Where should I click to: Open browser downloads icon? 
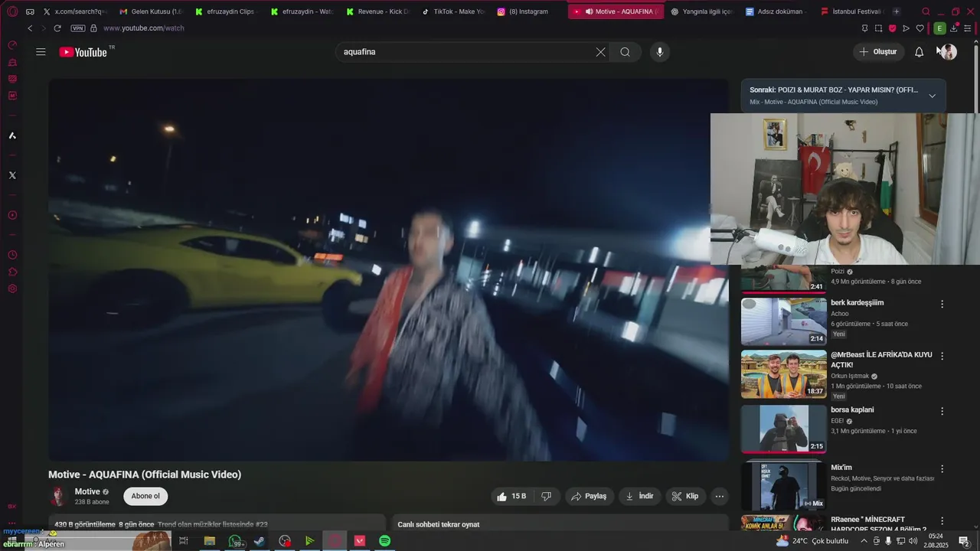pos(954,28)
